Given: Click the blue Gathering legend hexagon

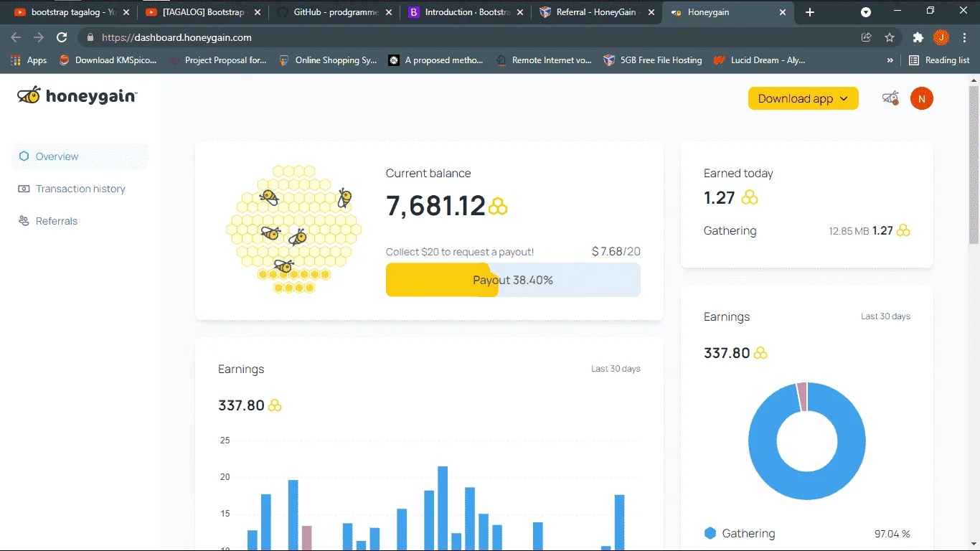Looking at the screenshot, I should [x=710, y=533].
